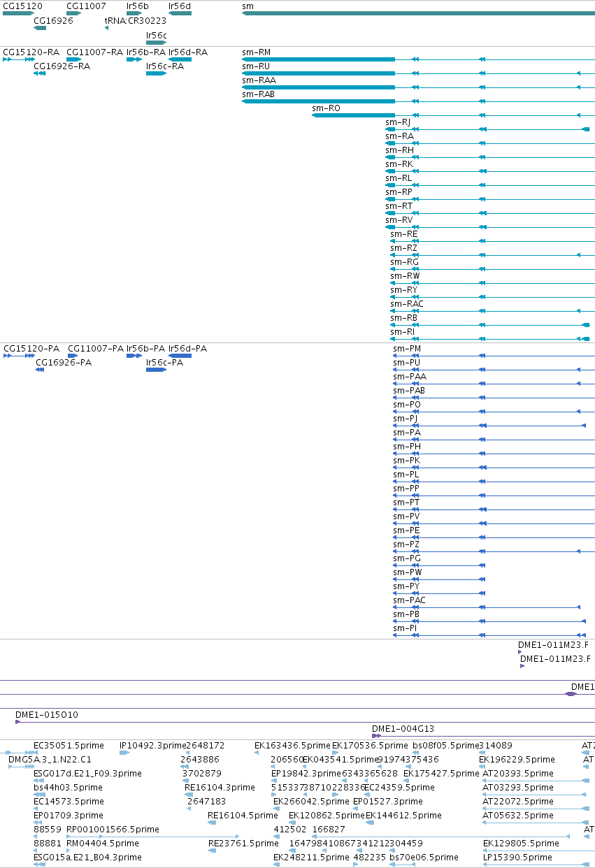Select EST EC35051.5prime
Screen dimensions: 595x868
[68, 746]
